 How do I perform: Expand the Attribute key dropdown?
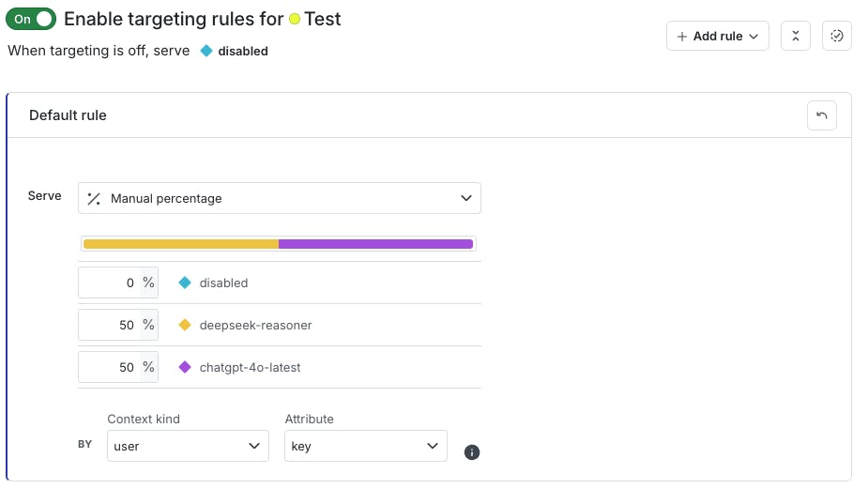tap(365, 446)
